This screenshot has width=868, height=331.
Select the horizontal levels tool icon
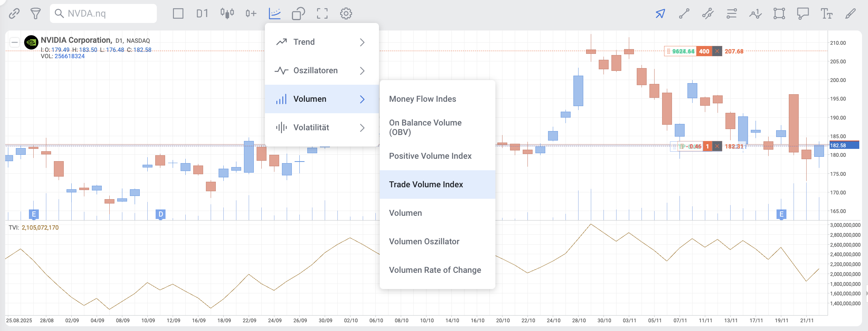(732, 13)
